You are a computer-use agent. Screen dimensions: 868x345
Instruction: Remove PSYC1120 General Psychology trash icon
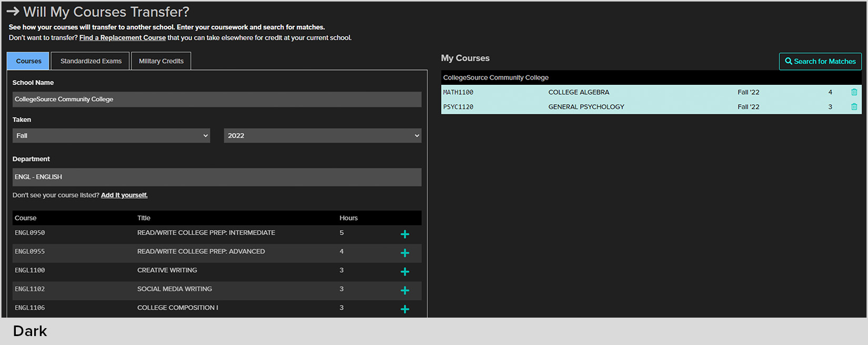pos(854,107)
